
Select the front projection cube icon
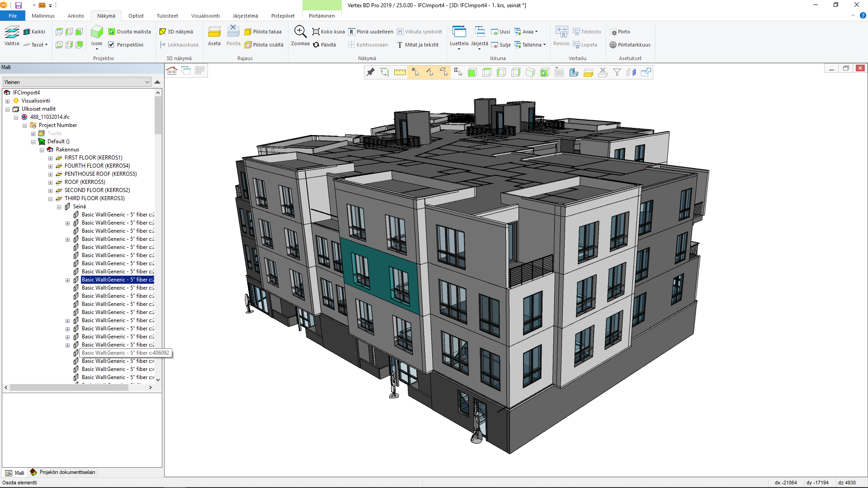click(x=79, y=32)
